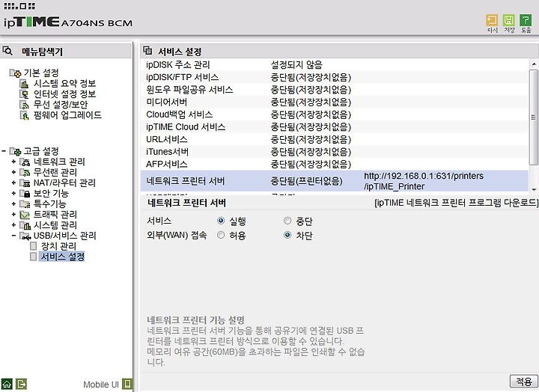Viewport: 539px width, 392px height.
Task: Select the ipDISK/FTP 서비스 row
Action: [x=335, y=77]
